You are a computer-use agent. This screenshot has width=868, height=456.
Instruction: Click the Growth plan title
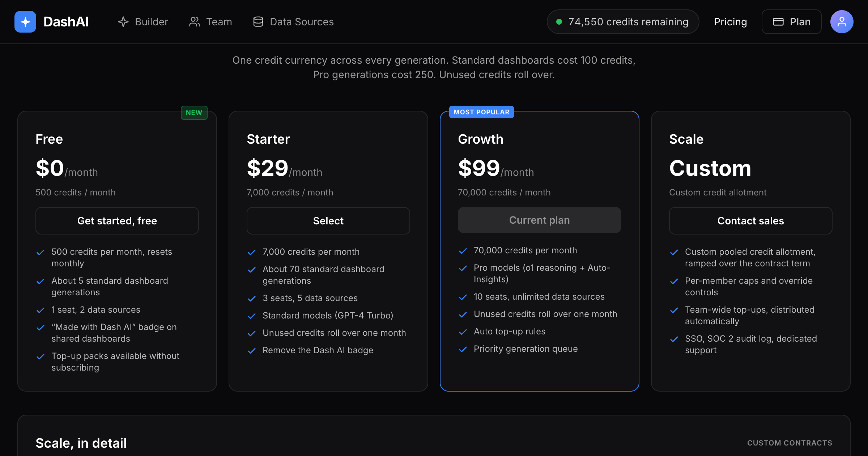(x=481, y=139)
